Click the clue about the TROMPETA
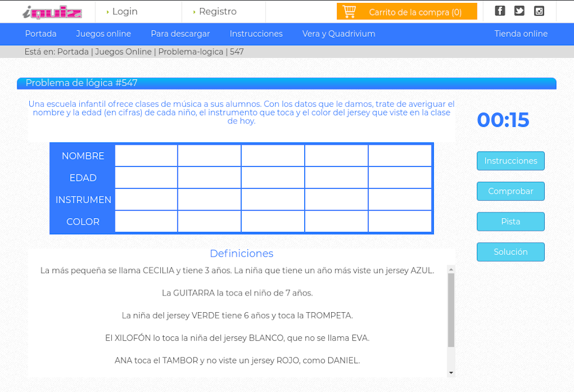The height and width of the screenshot is (392, 574). [237, 316]
